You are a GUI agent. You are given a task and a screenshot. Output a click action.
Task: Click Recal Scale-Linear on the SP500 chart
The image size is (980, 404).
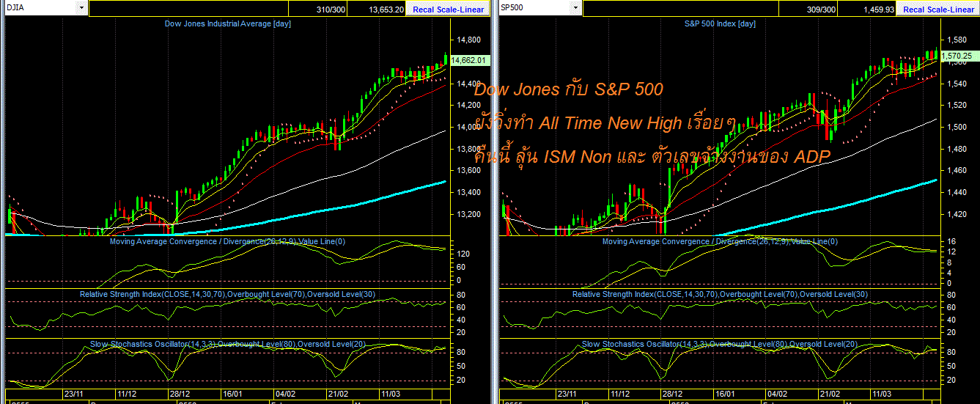tap(939, 10)
